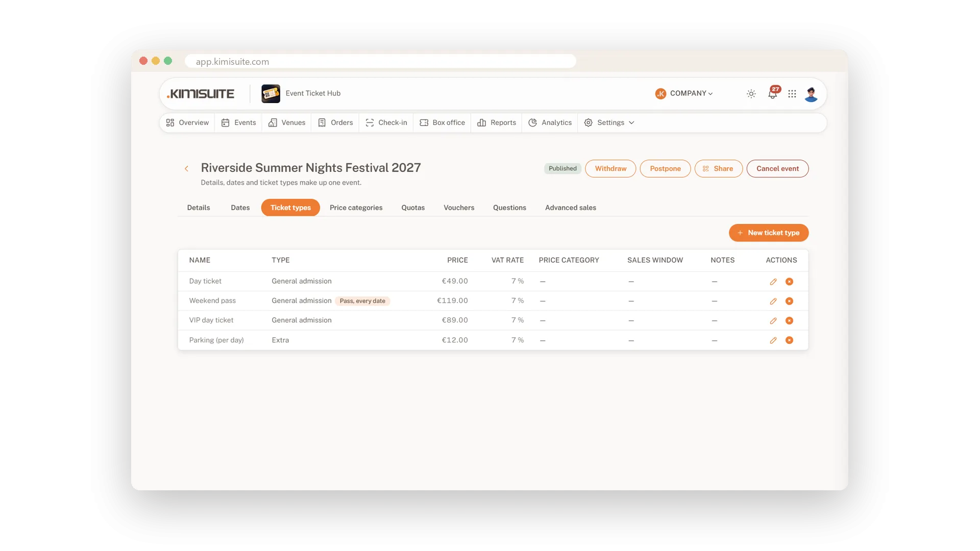Edit the Day ticket row with pencil icon
The width and height of the screenshot is (980, 551).
pos(773,282)
